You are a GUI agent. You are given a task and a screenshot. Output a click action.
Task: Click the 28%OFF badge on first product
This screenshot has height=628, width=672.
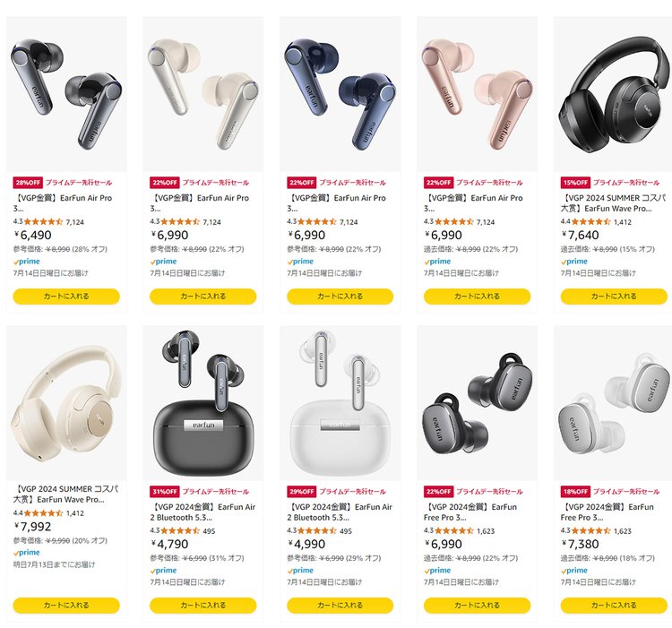click(28, 183)
